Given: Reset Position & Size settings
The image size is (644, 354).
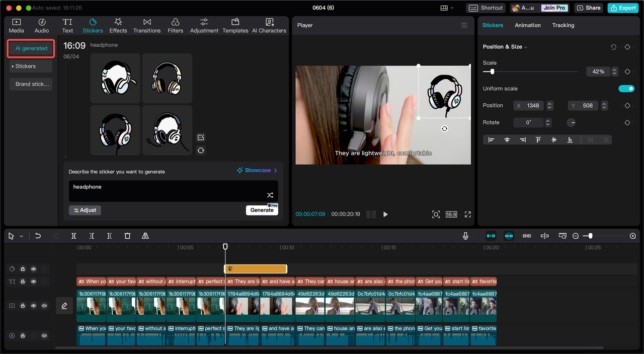Looking at the screenshot, I should pos(613,47).
